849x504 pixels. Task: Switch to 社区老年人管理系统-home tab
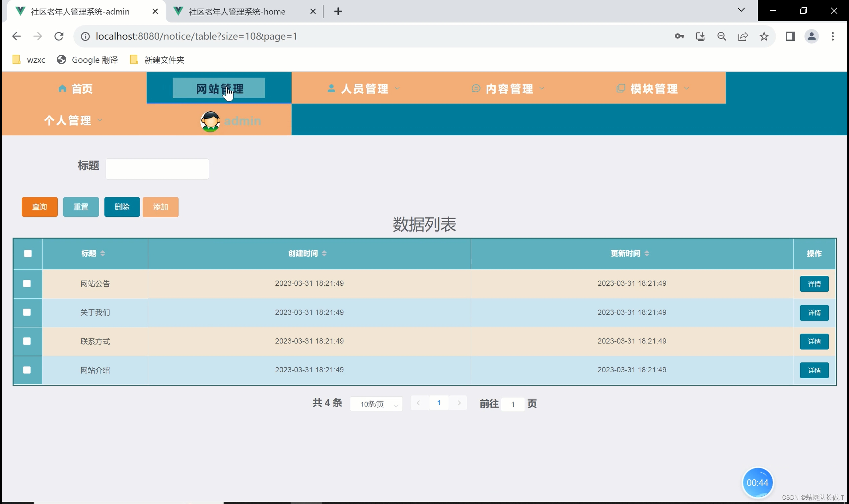237,12
